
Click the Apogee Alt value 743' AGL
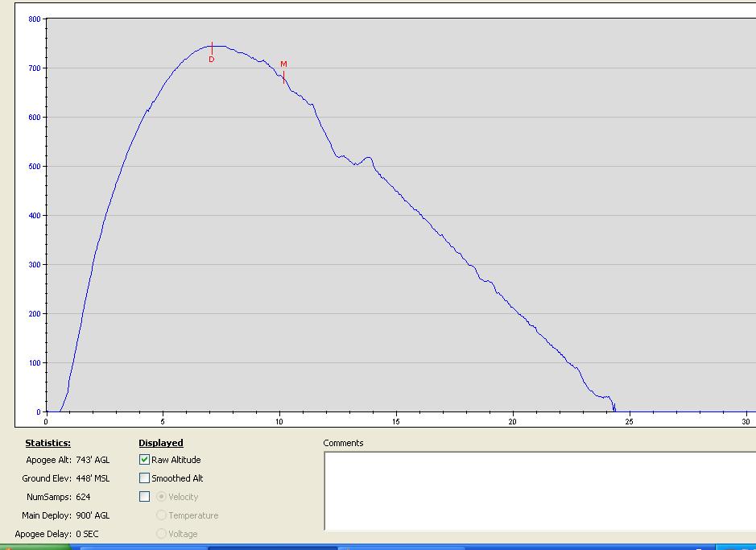93,460
